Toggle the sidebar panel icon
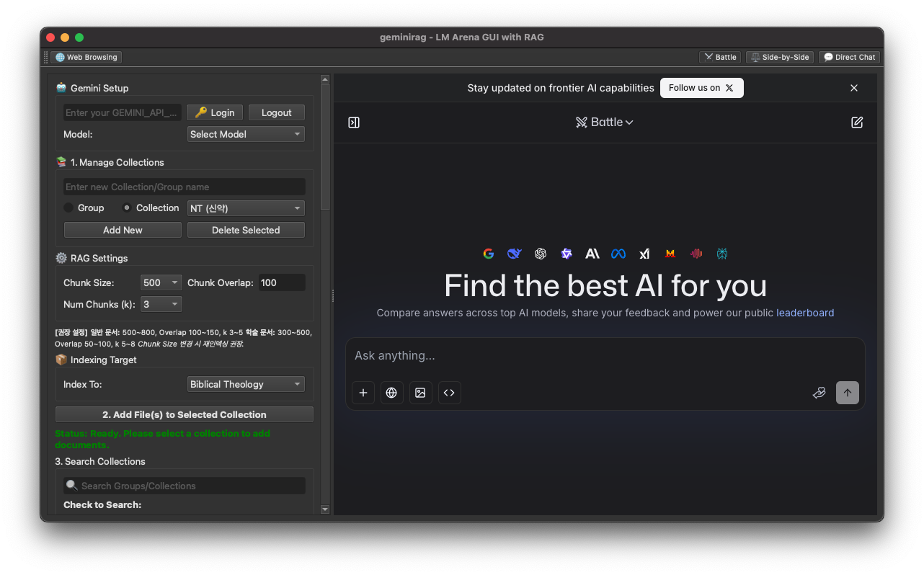Image resolution: width=924 pixels, height=575 pixels. [354, 122]
